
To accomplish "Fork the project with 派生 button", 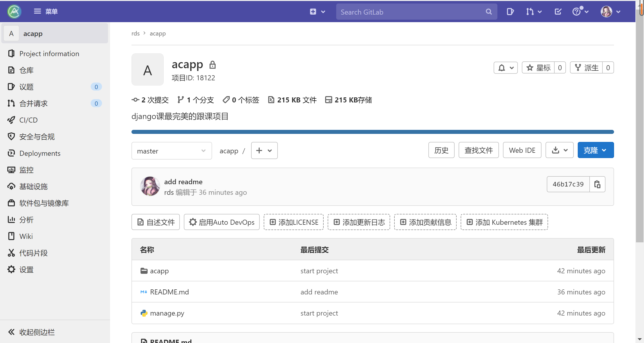I will click(586, 68).
